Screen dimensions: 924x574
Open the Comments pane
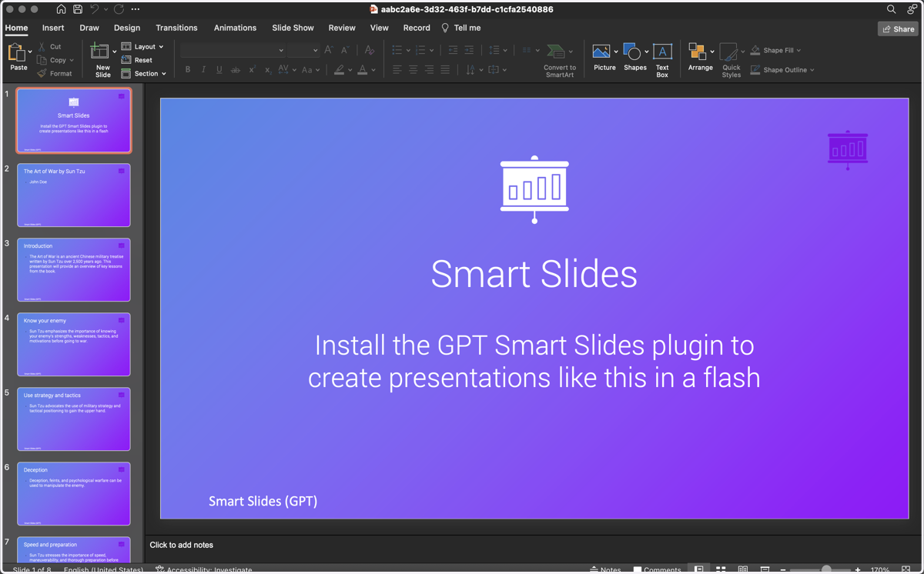(x=657, y=569)
